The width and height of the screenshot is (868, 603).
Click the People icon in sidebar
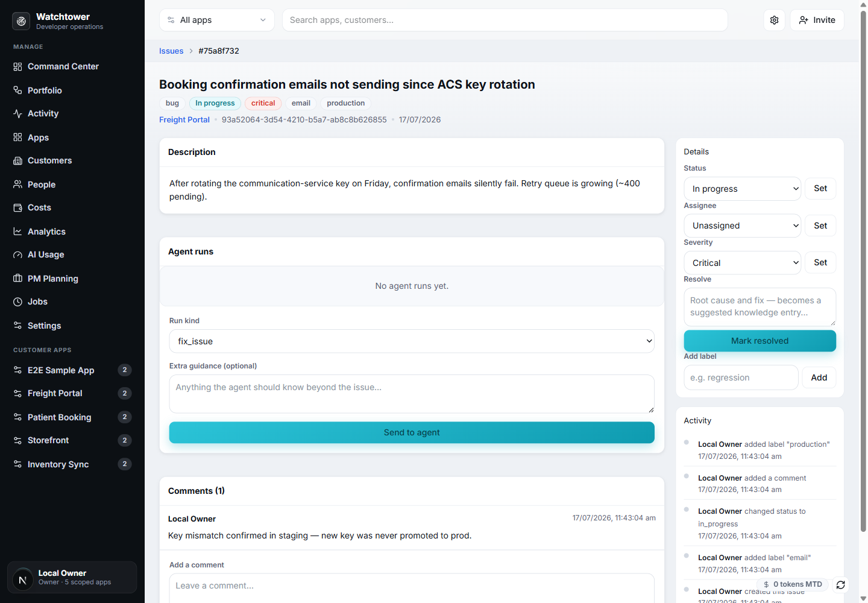17,185
